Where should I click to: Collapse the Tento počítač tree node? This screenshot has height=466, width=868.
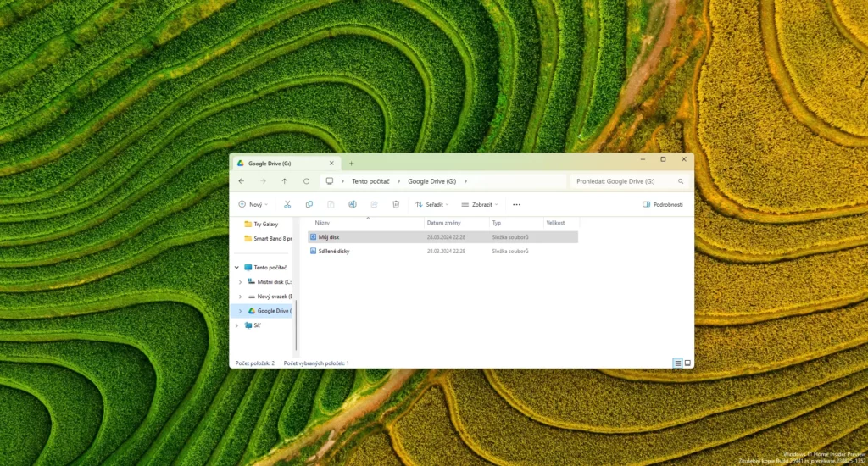236,267
